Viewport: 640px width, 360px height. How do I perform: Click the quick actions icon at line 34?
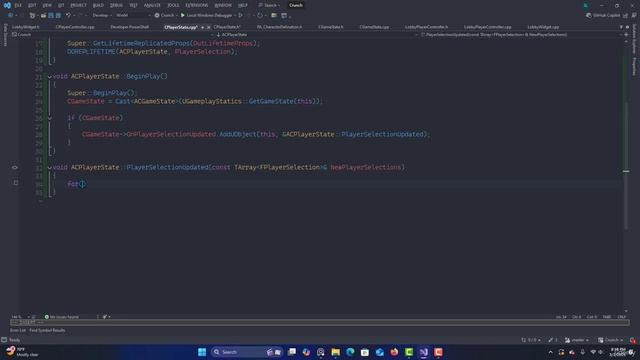(16, 183)
